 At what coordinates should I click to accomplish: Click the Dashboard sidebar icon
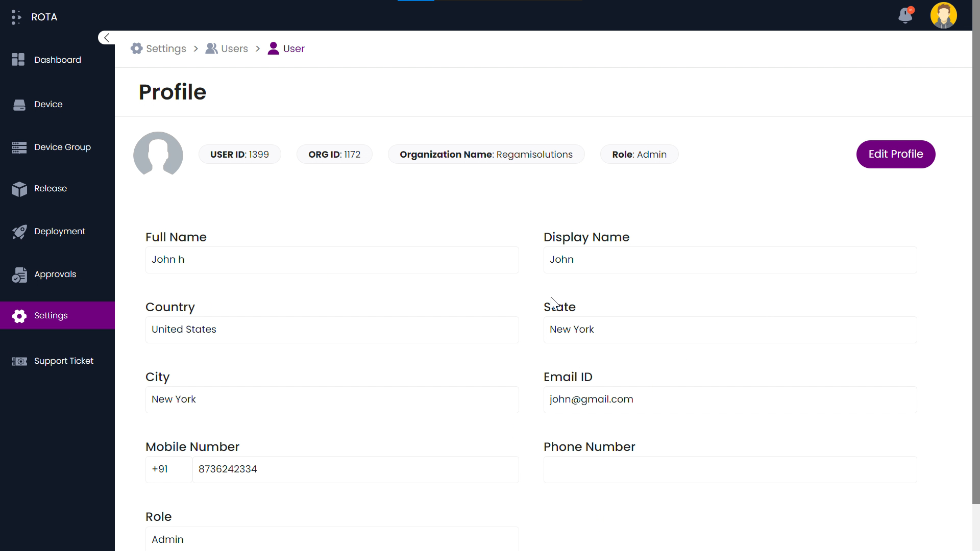[17, 59]
